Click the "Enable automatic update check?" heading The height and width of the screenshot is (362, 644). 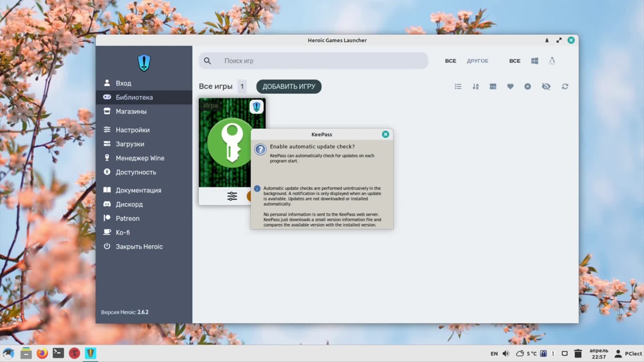tap(312, 146)
